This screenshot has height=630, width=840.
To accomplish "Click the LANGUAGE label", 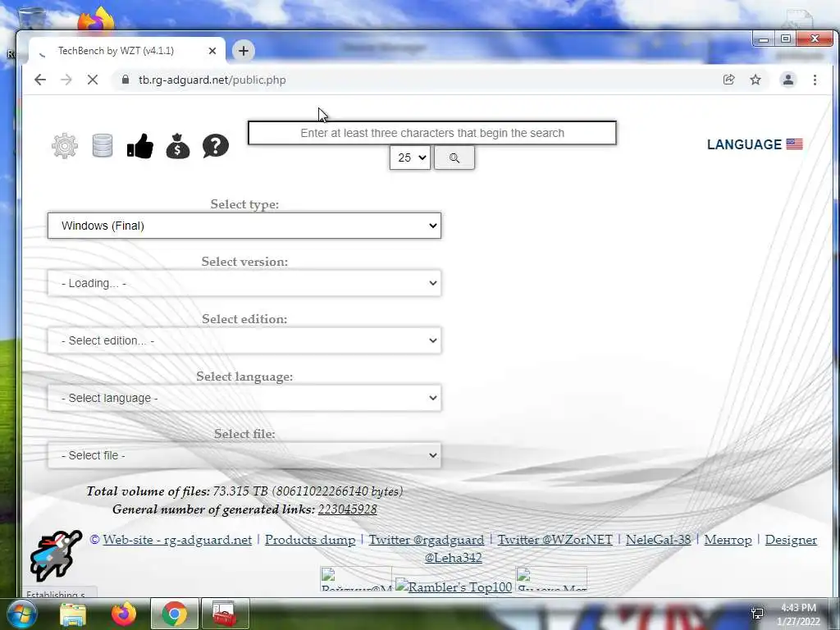I will point(744,144).
